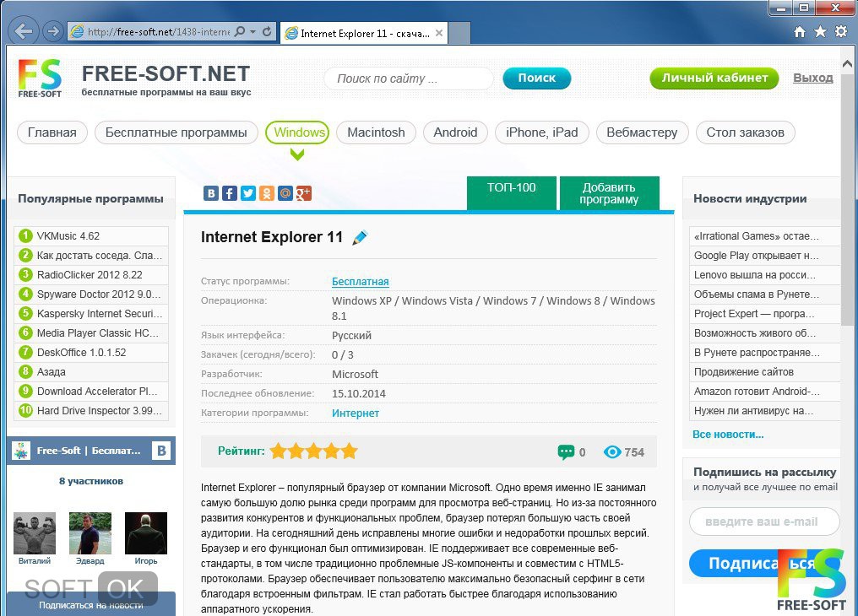858x616 pixels.
Task: Click the newsletter e-mail input field
Action: click(764, 521)
